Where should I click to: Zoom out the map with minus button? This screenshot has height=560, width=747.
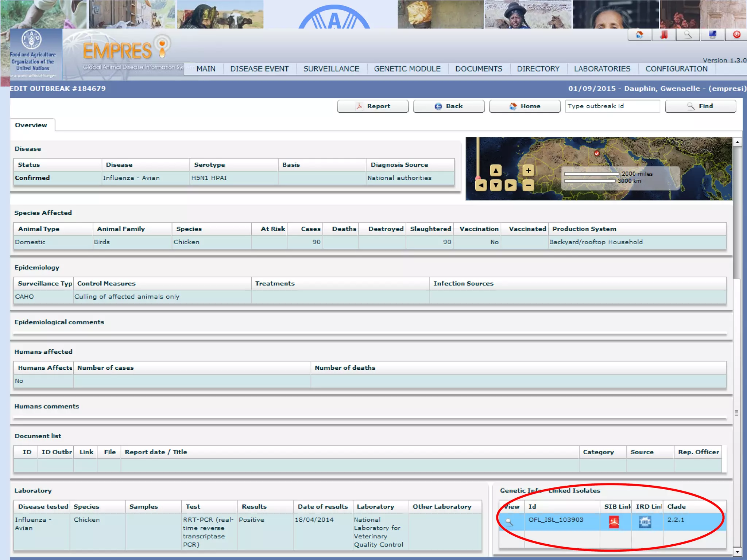pyautogui.click(x=528, y=185)
